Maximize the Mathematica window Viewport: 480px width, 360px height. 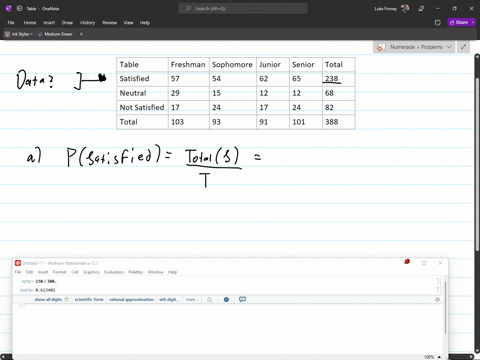(x=424, y=263)
